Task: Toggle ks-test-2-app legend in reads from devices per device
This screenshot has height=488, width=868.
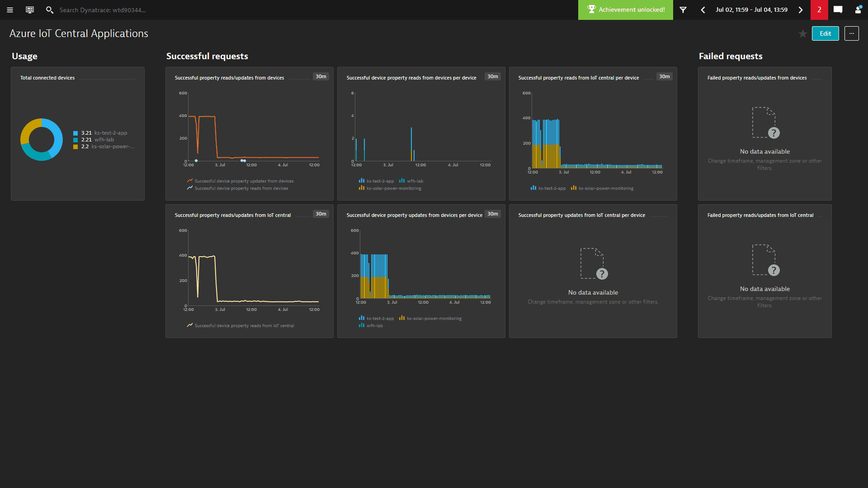Action: pos(376,181)
